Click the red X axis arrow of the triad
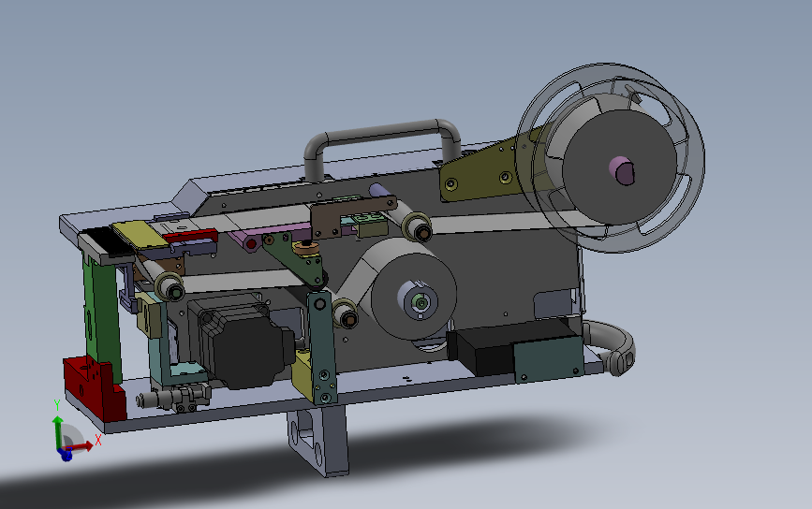 (x=82, y=446)
